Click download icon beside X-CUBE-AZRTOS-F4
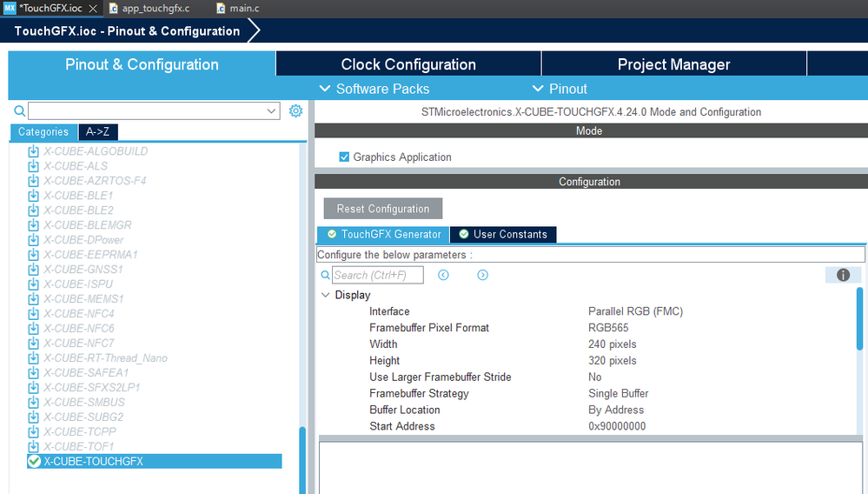Screen dimensions: 868x494 pyautogui.click(x=33, y=181)
